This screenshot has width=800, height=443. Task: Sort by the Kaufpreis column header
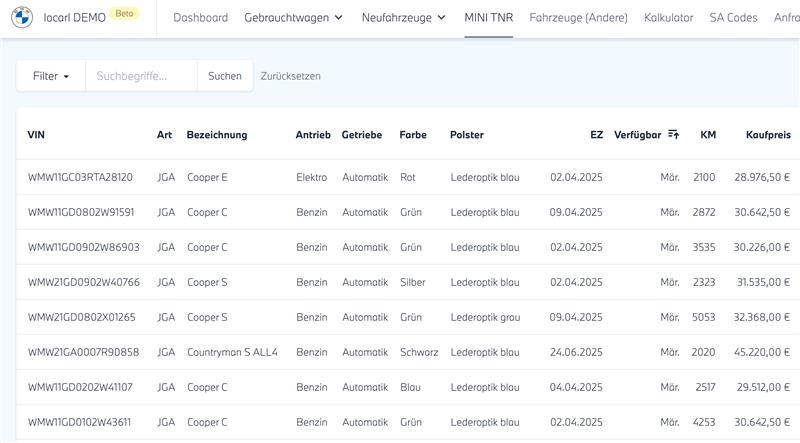pyautogui.click(x=768, y=135)
